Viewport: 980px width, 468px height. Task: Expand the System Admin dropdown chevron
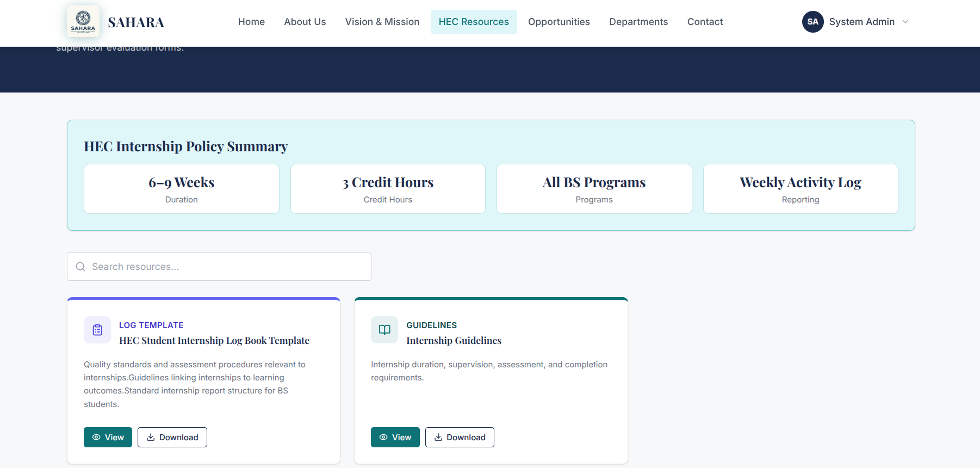905,22
